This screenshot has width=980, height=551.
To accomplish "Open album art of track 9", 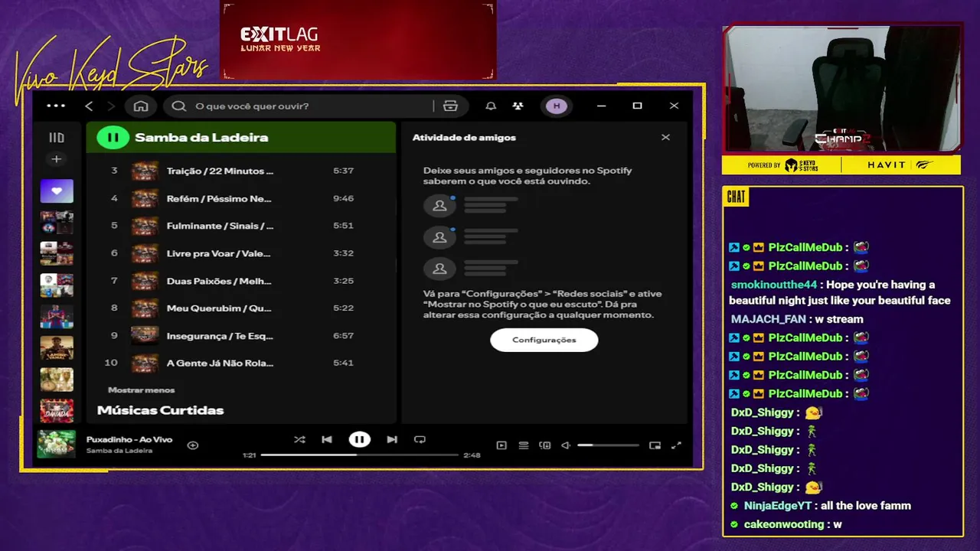I will (x=145, y=335).
